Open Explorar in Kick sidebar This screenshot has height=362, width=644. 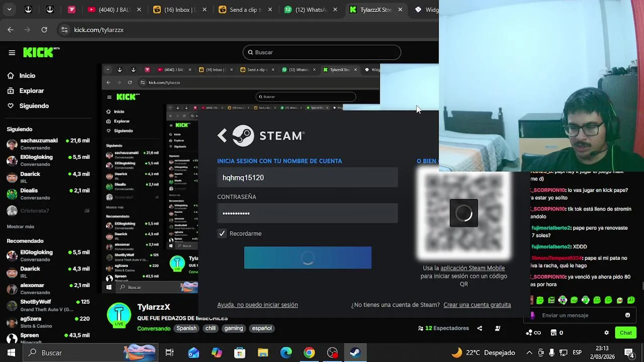coord(32,90)
